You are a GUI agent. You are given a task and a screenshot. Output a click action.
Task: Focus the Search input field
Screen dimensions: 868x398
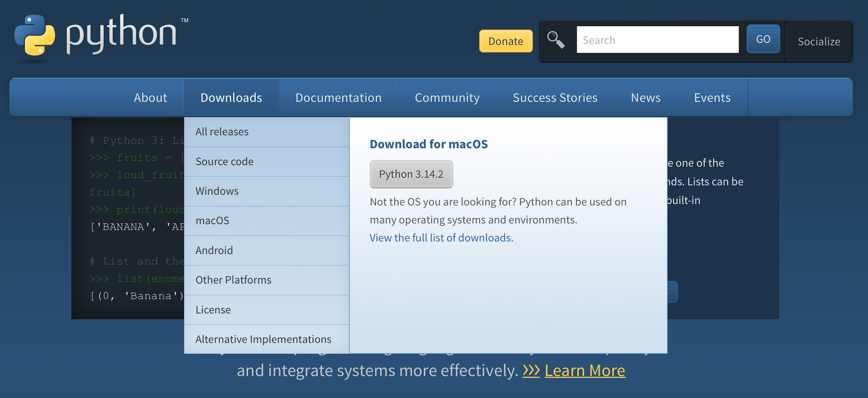coord(658,39)
